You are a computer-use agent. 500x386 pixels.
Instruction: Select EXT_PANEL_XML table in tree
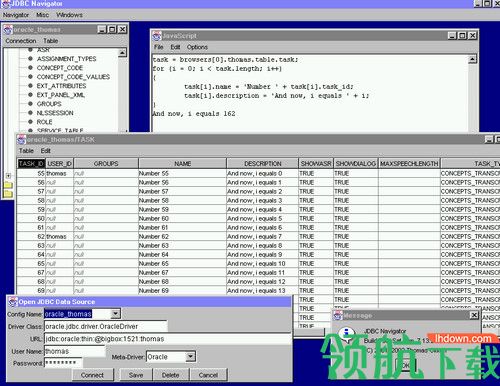[61, 95]
